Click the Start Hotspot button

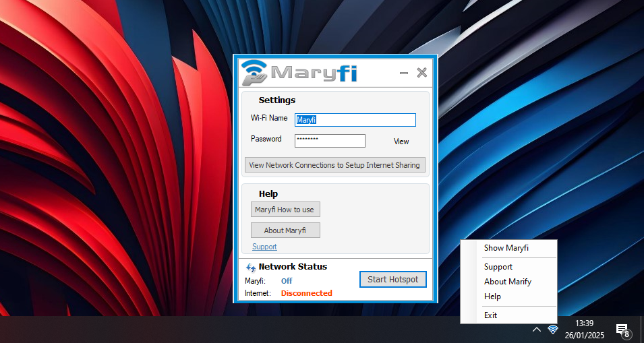[393, 280]
